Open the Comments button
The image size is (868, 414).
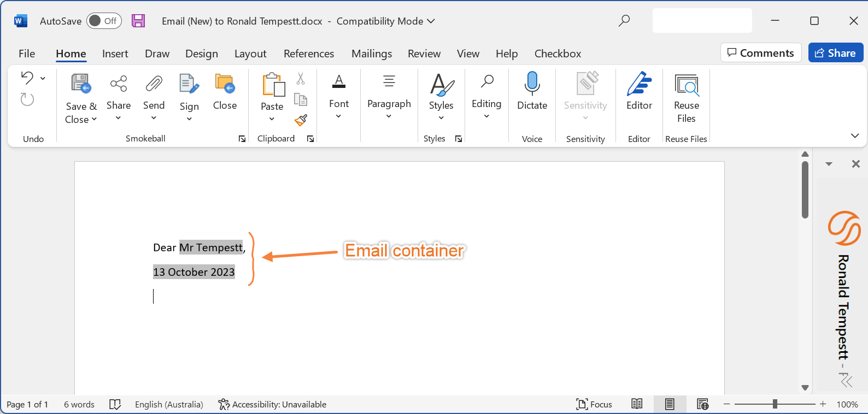(x=760, y=53)
